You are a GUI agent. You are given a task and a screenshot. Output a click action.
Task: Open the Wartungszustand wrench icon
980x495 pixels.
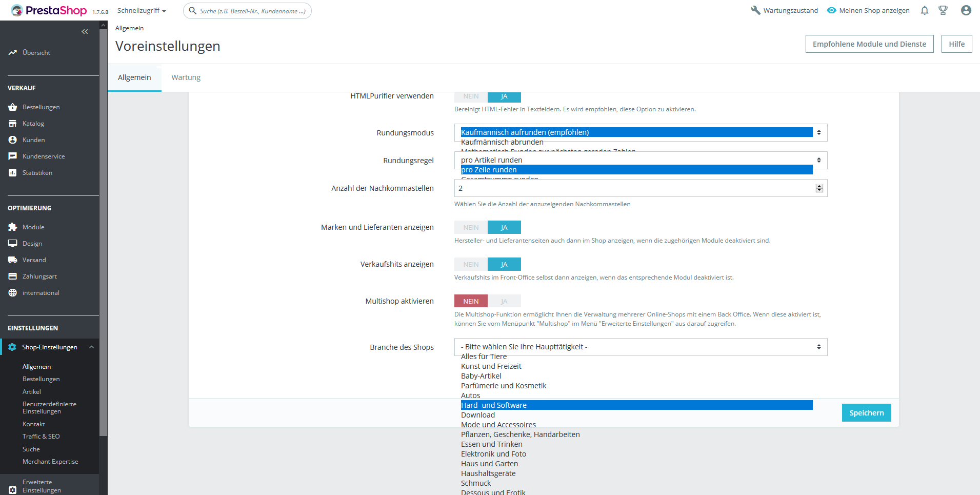755,10
